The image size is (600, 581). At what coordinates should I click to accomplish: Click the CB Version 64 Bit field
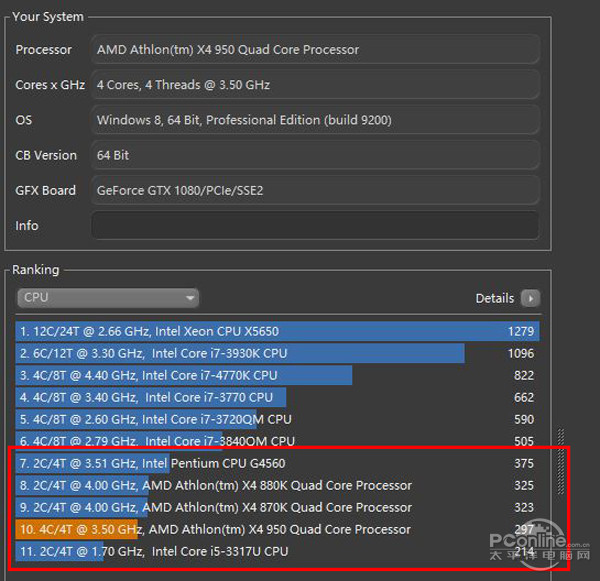pyautogui.click(x=315, y=155)
